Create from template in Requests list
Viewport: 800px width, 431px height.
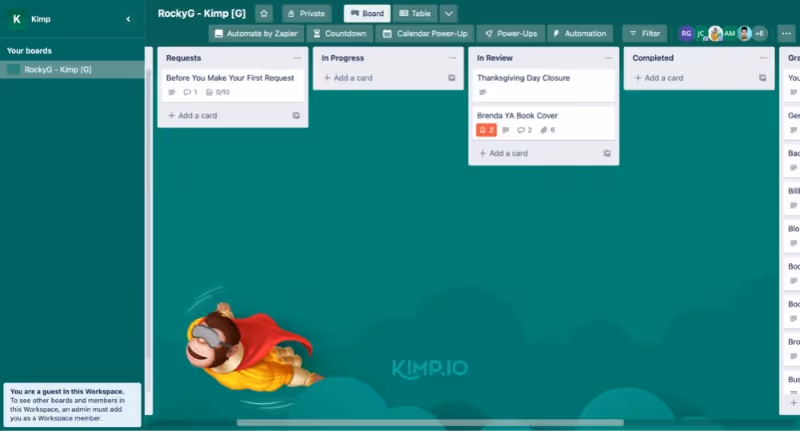click(296, 116)
